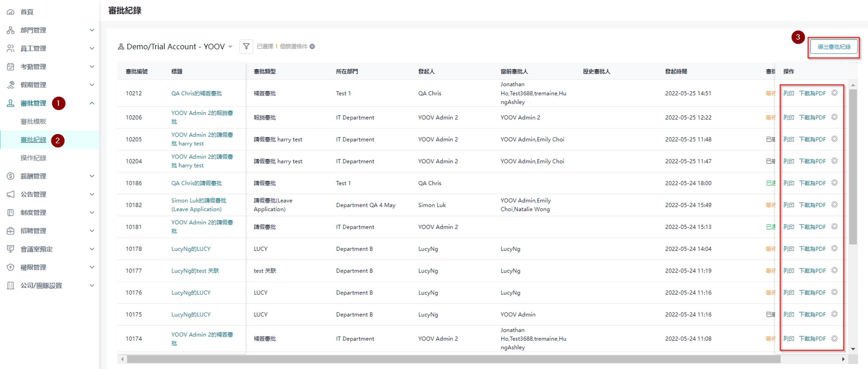Click gear icon for record 10212

click(834, 93)
